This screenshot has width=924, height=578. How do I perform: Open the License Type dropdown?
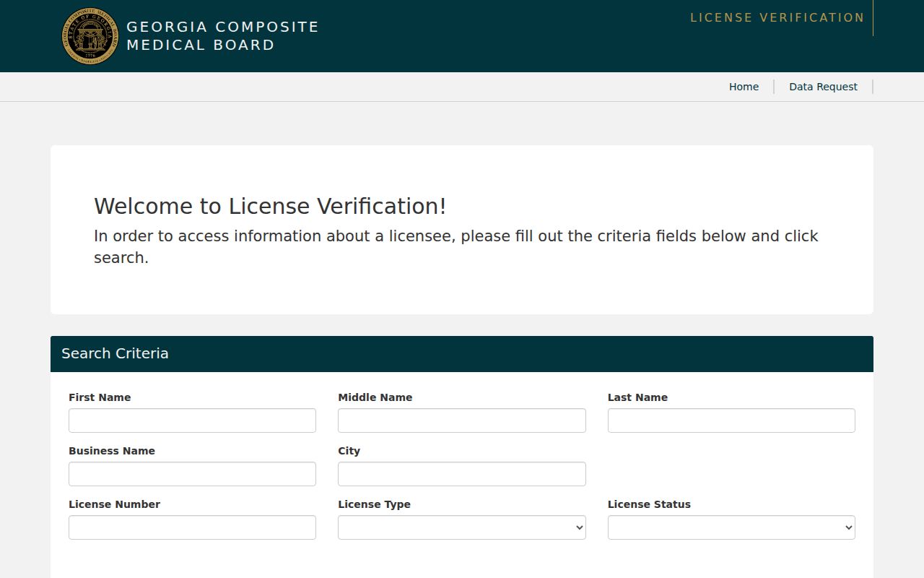pyautogui.click(x=462, y=527)
